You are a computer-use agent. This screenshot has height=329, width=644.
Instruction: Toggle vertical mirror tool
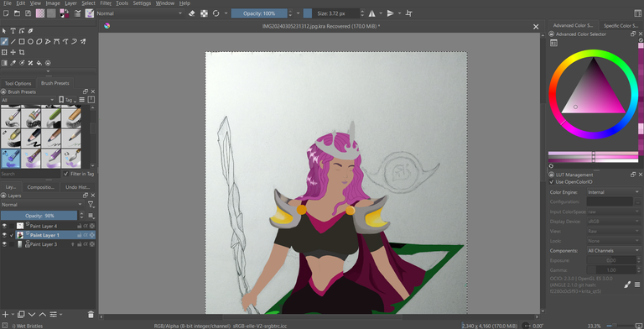(x=390, y=13)
